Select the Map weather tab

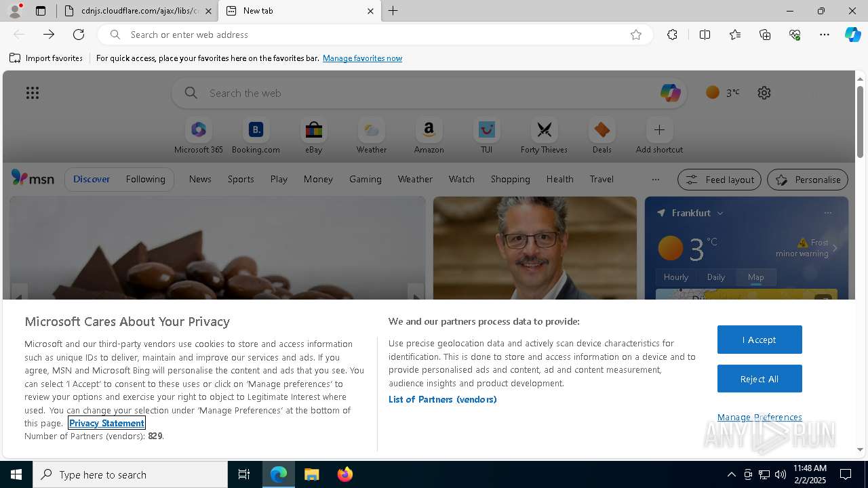[x=756, y=277]
